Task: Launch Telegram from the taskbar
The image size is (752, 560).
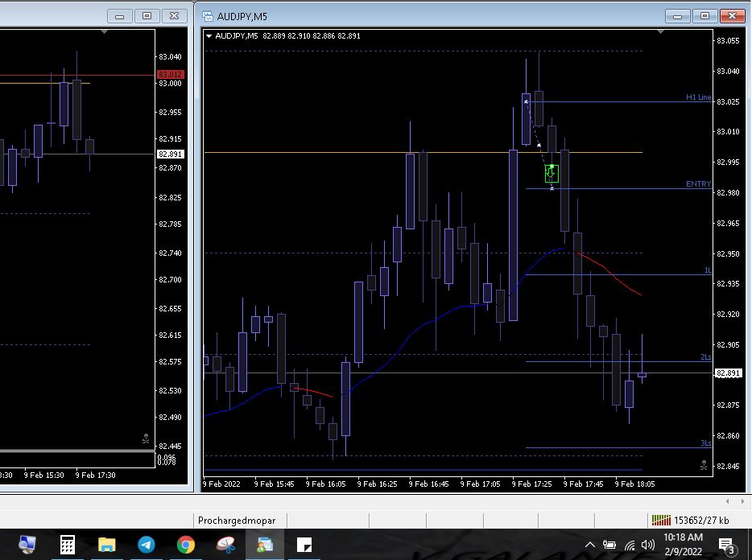Action: [x=147, y=545]
